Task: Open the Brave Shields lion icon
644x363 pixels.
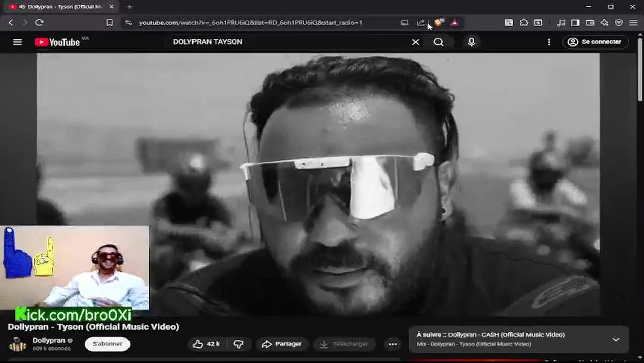Action: tap(439, 22)
